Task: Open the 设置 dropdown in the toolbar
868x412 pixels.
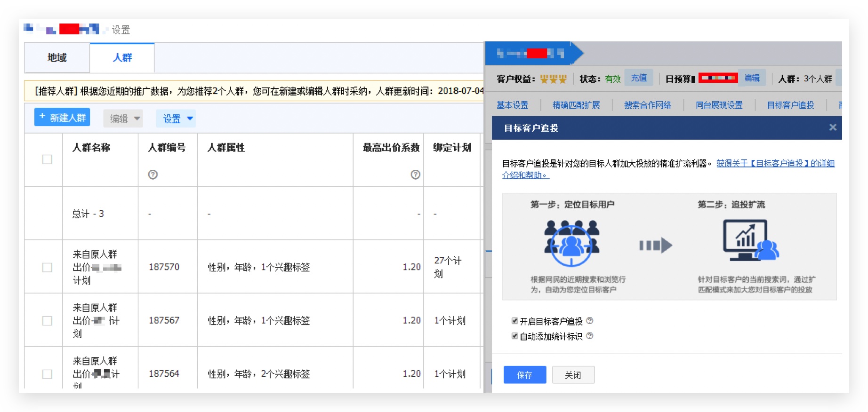Action: pos(176,119)
